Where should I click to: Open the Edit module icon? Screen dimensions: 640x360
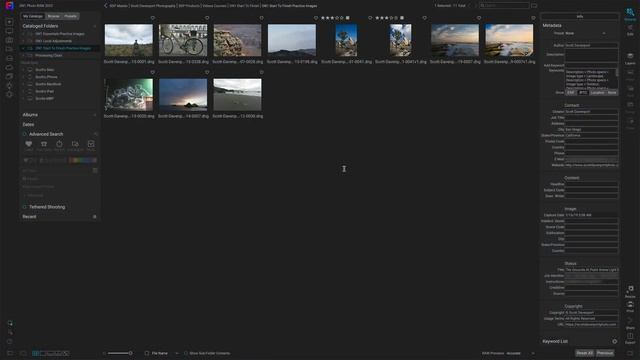pyautogui.click(x=630, y=29)
